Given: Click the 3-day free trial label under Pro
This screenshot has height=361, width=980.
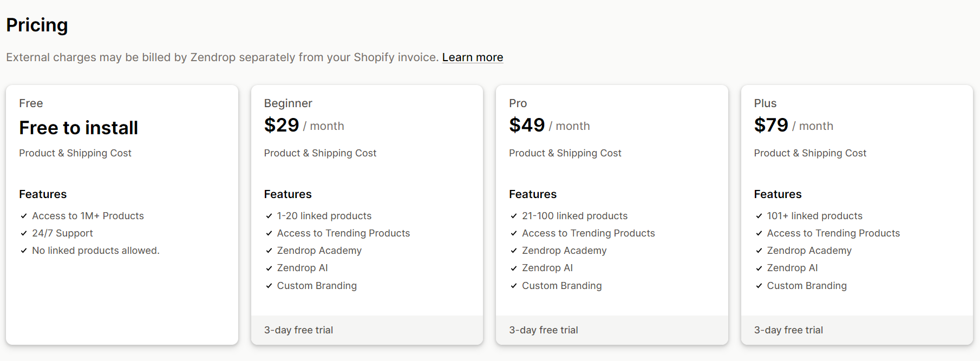Looking at the screenshot, I should pos(543,330).
